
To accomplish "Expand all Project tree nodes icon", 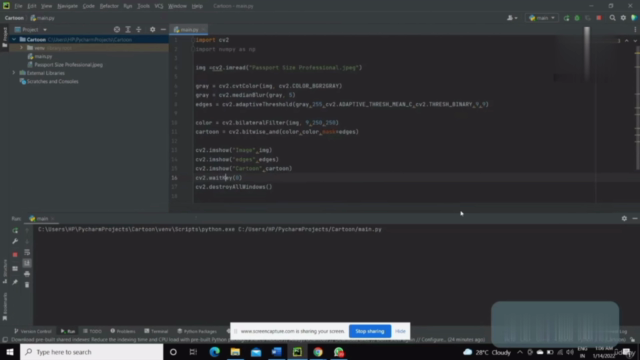I will [x=128, y=29].
